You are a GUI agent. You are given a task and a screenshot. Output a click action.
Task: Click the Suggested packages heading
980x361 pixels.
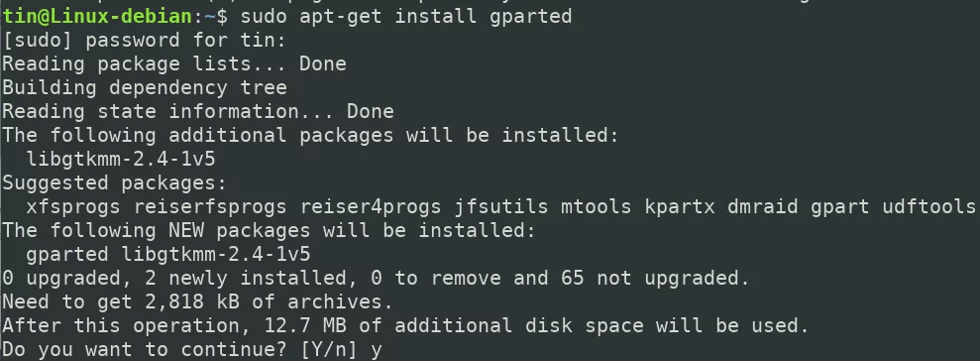coord(114,182)
